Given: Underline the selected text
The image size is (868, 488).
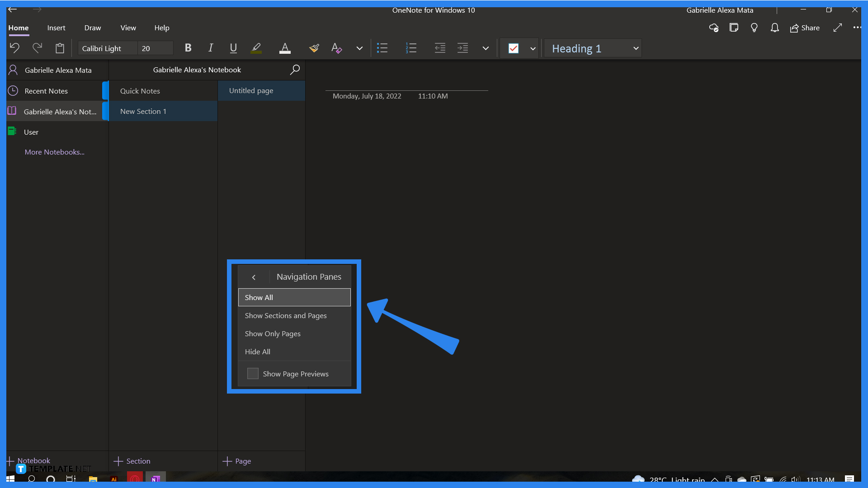Looking at the screenshot, I should tap(233, 48).
